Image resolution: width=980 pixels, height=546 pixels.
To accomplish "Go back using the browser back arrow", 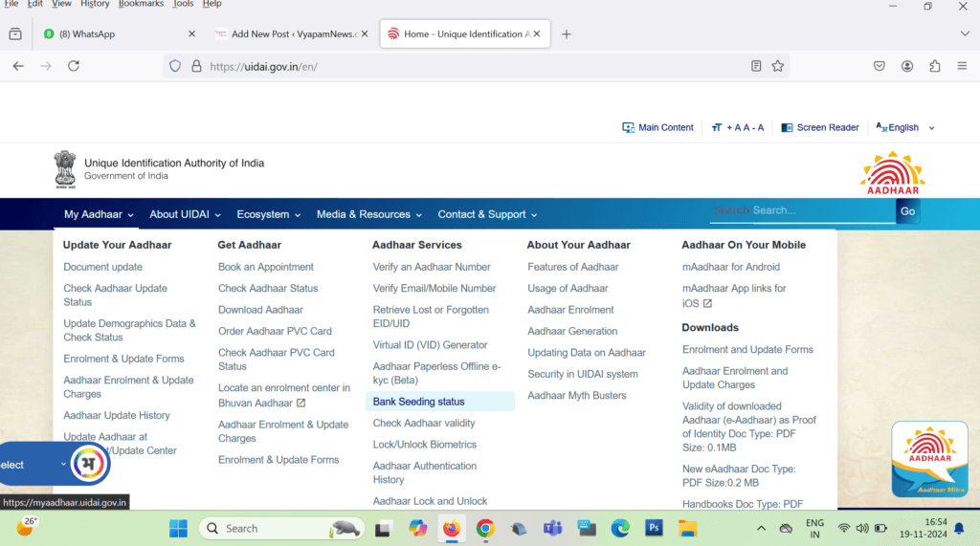I will tap(18, 66).
